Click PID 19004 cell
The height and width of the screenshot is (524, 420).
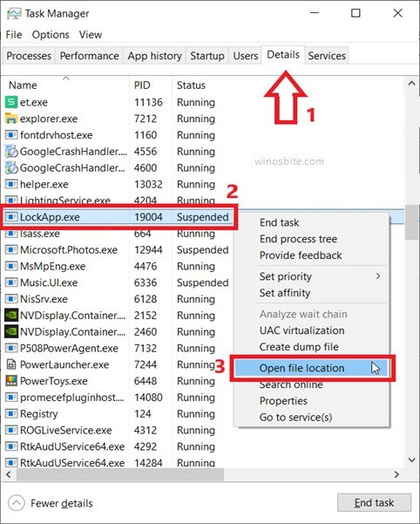click(x=148, y=217)
